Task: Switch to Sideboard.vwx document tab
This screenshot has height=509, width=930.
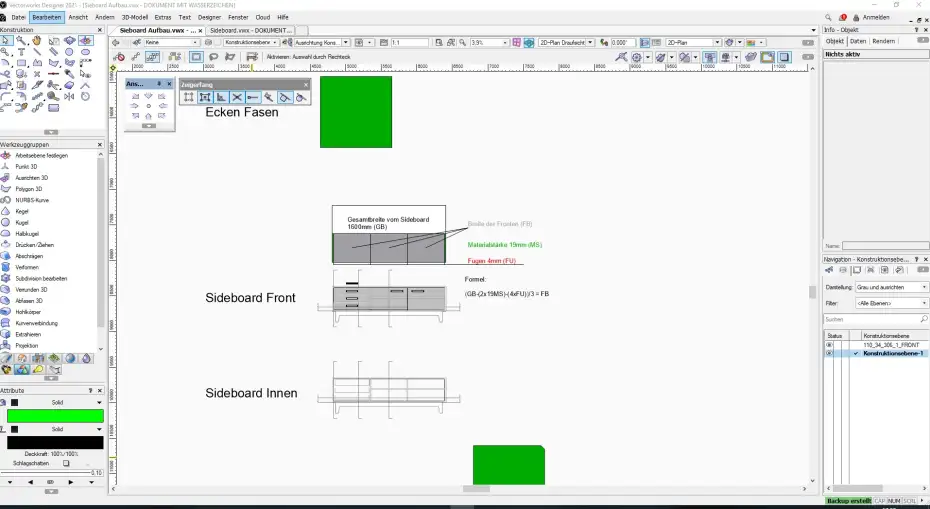Action: tap(251, 30)
